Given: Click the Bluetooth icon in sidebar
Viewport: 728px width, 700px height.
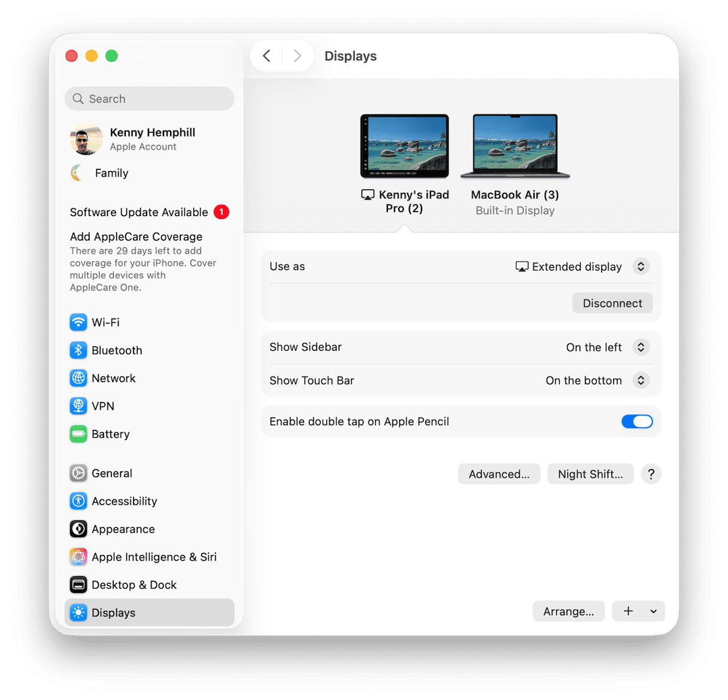Looking at the screenshot, I should point(78,350).
